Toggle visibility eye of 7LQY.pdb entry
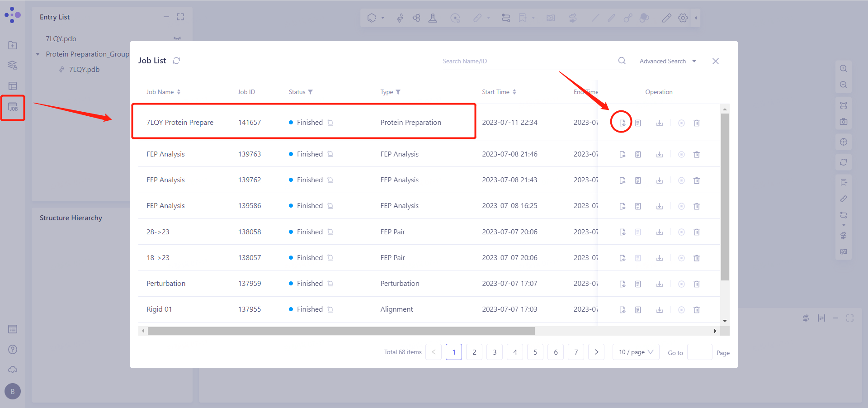The height and width of the screenshot is (408, 868). 177,39
